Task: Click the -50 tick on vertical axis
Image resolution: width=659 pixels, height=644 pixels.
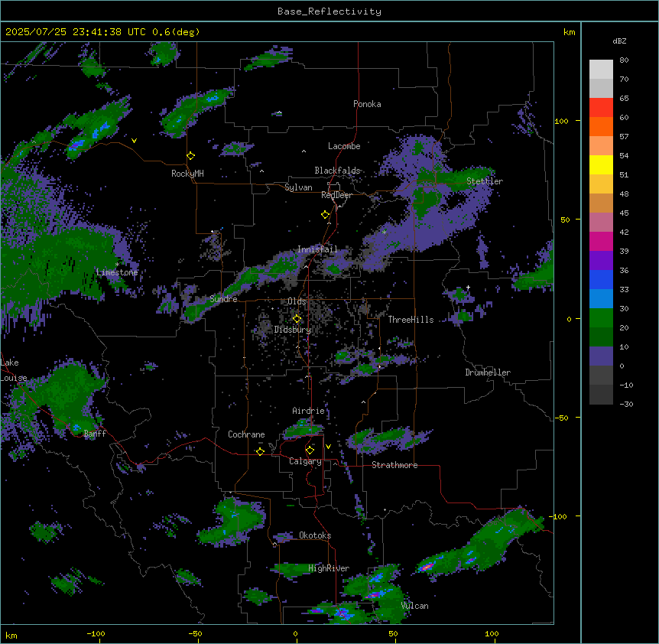Action: pyautogui.click(x=561, y=418)
